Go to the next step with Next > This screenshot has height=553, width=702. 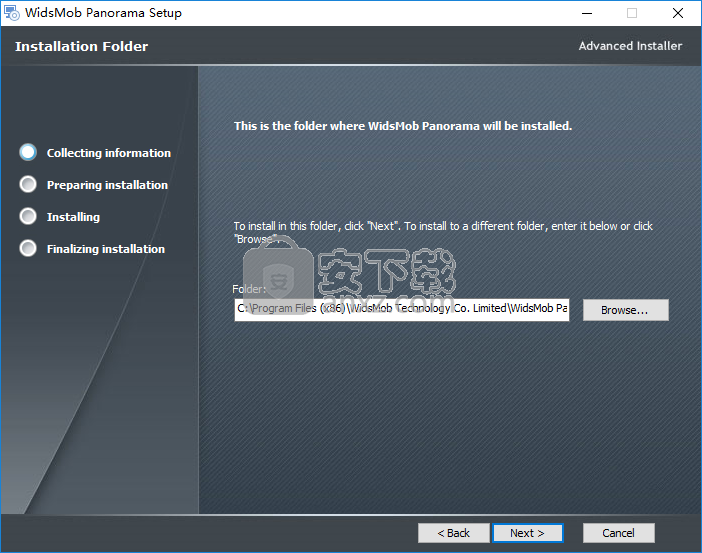(x=527, y=533)
